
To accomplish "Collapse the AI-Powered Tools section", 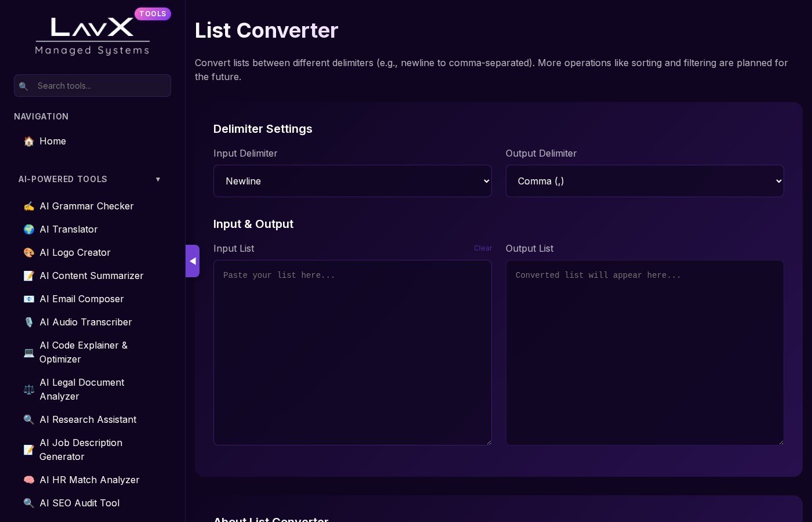I will pos(158,179).
